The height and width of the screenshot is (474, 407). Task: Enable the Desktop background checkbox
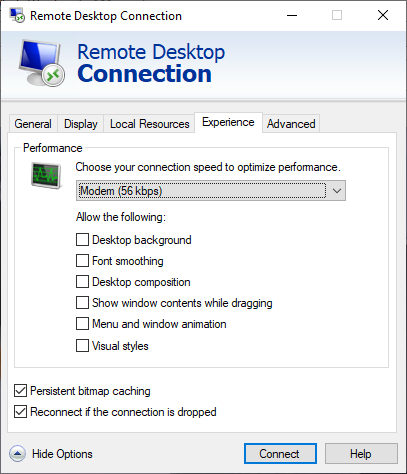click(x=82, y=240)
